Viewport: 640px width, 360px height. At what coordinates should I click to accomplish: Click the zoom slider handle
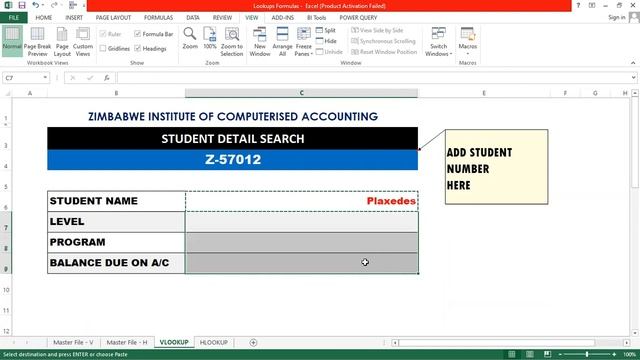(587, 354)
